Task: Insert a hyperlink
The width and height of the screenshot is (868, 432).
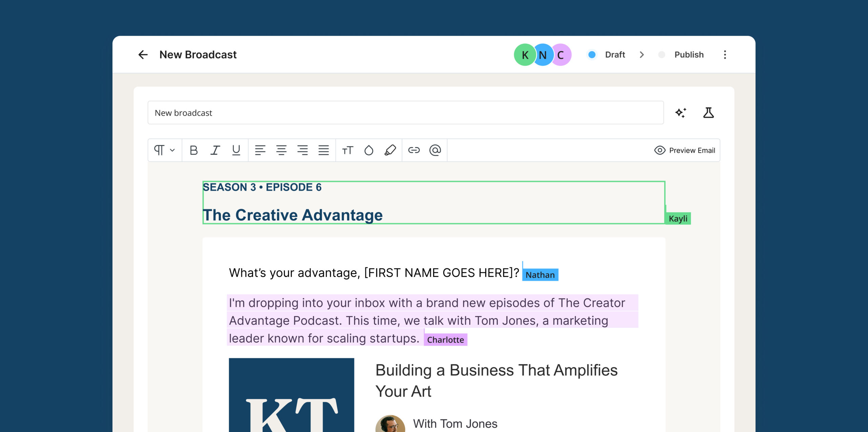Action: coord(414,150)
